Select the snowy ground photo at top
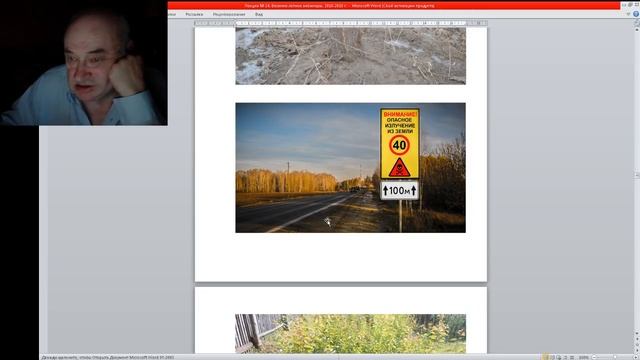 [x=350, y=56]
